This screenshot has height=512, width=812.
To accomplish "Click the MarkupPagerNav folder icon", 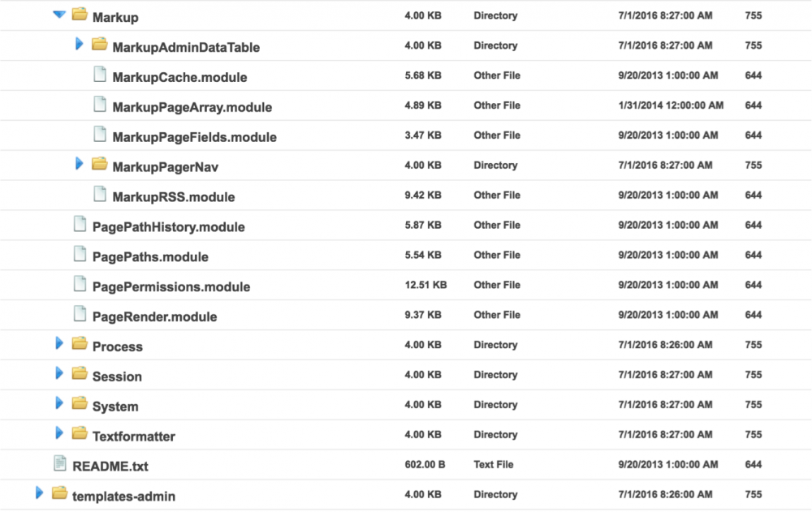I will click(99, 165).
